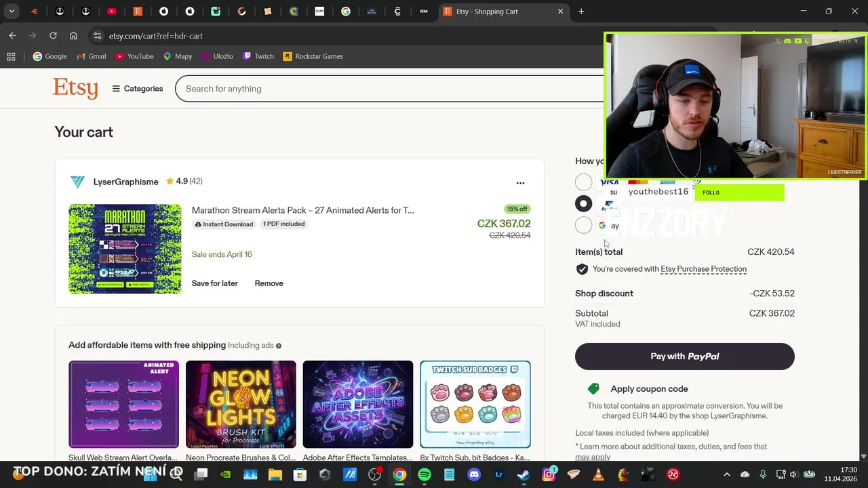
Task: Open the Gmail bookmark
Action: pyautogui.click(x=91, y=56)
